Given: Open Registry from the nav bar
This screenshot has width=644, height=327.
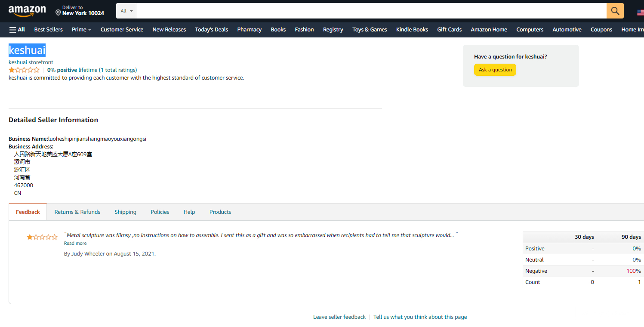Looking at the screenshot, I should [333, 30].
